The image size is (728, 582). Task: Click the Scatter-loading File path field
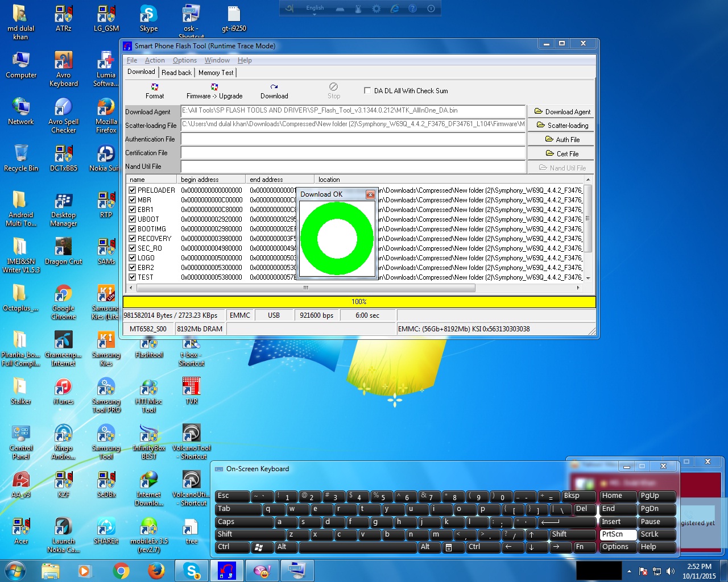353,125
